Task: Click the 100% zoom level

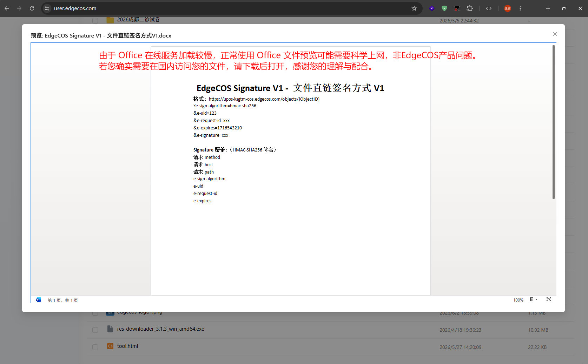Action: click(x=518, y=300)
